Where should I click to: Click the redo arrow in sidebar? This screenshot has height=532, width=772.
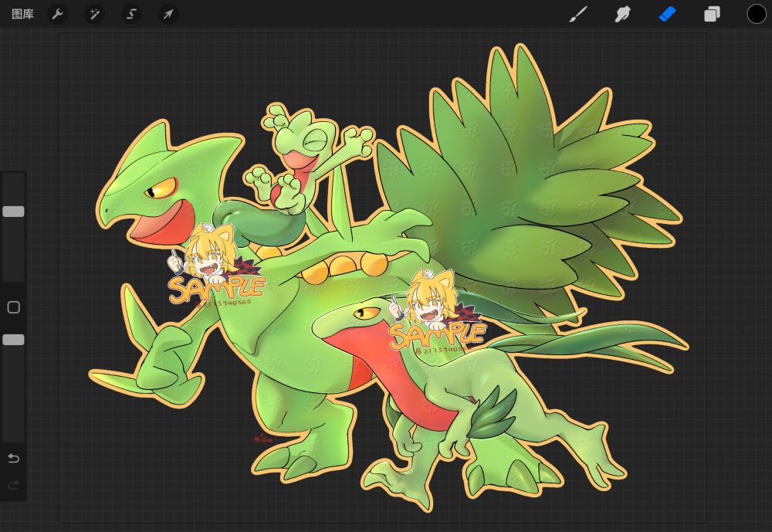point(14,485)
